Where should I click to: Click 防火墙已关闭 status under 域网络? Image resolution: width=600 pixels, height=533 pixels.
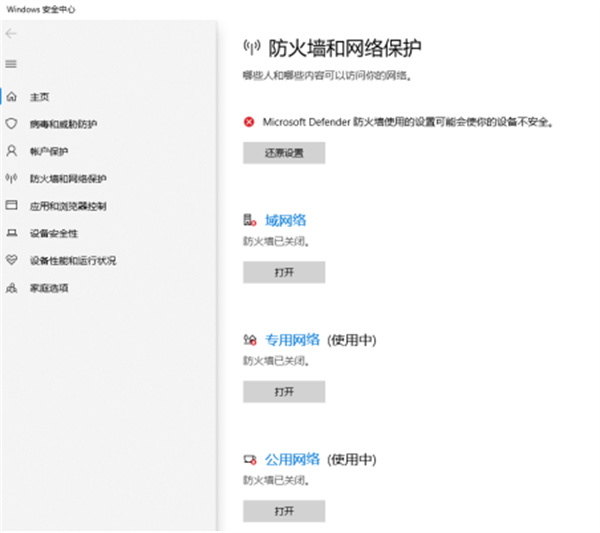[x=276, y=241]
